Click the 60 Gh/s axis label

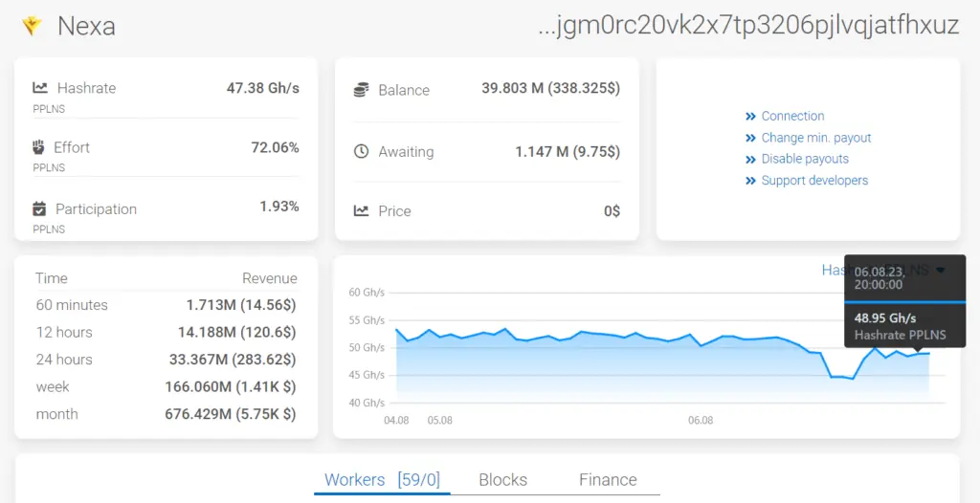366,293
